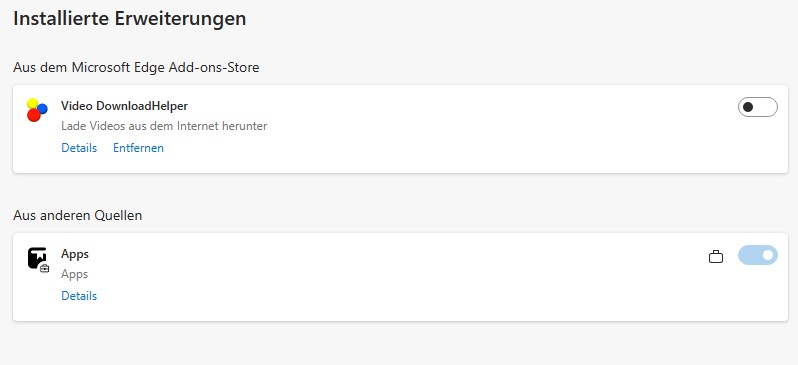
Task: Click the briefcase icon beside Apps toggle
Action: click(x=716, y=257)
